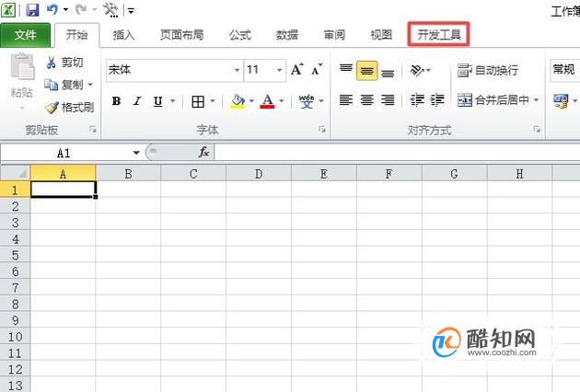Toggle underline formatting
Image resolution: width=580 pixels, height=392 pixels.
tap(158, 101)
